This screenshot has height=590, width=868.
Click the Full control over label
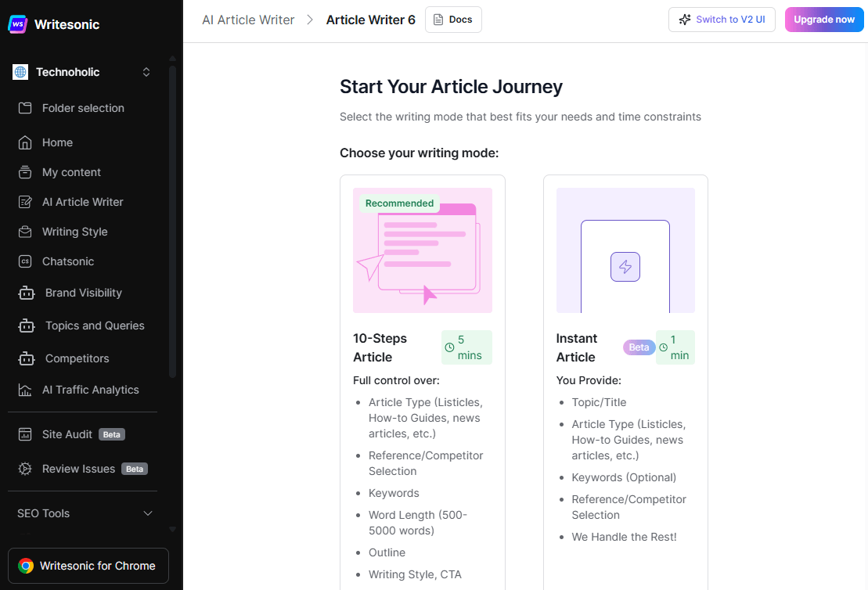tap(396, 381)
